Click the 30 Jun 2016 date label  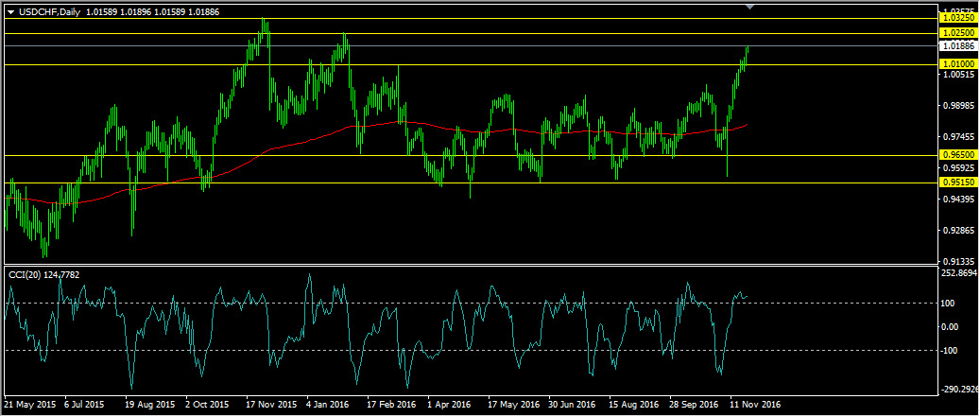(x=574, y=403)
